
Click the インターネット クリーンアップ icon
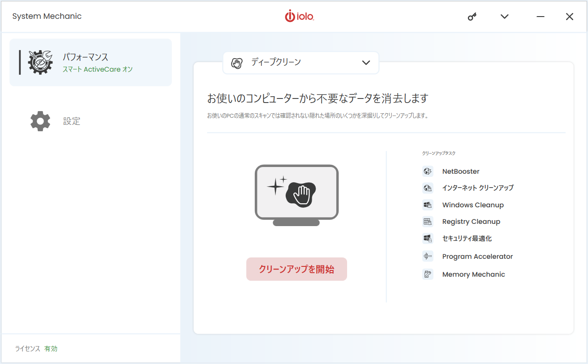coord(428,188)
